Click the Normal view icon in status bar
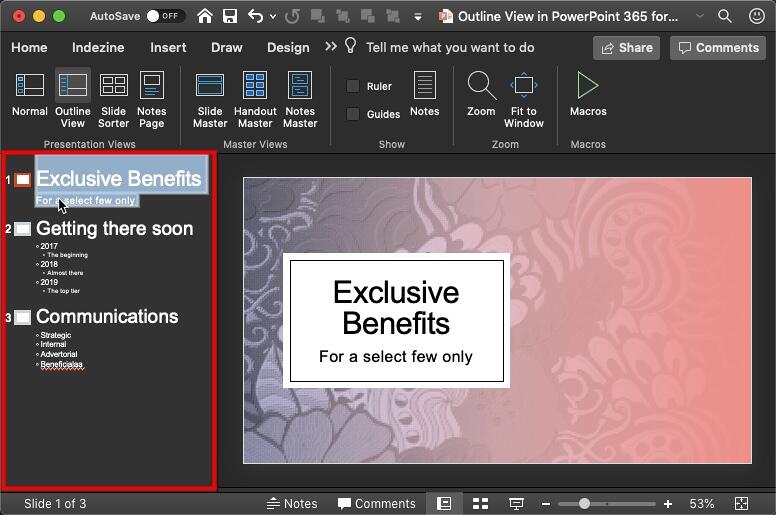Viewport: 776px width, 515px height. pos(444,504)
